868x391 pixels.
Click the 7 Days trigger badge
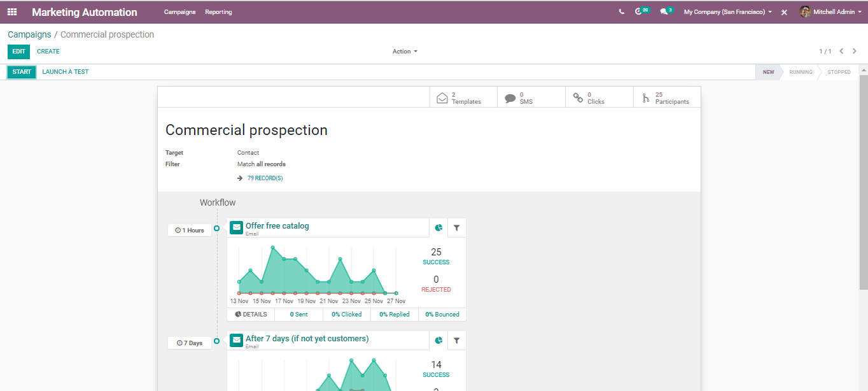[x=190, y=343]
